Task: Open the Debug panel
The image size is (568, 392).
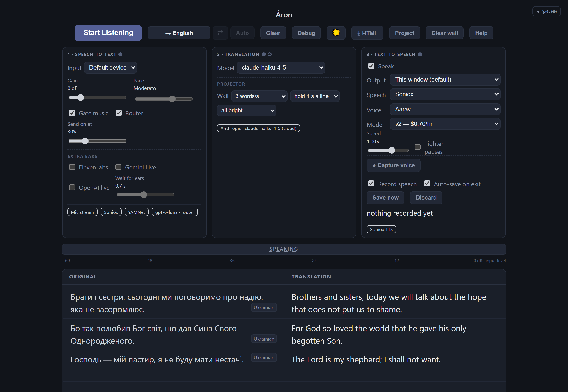Action: (306, 33)
